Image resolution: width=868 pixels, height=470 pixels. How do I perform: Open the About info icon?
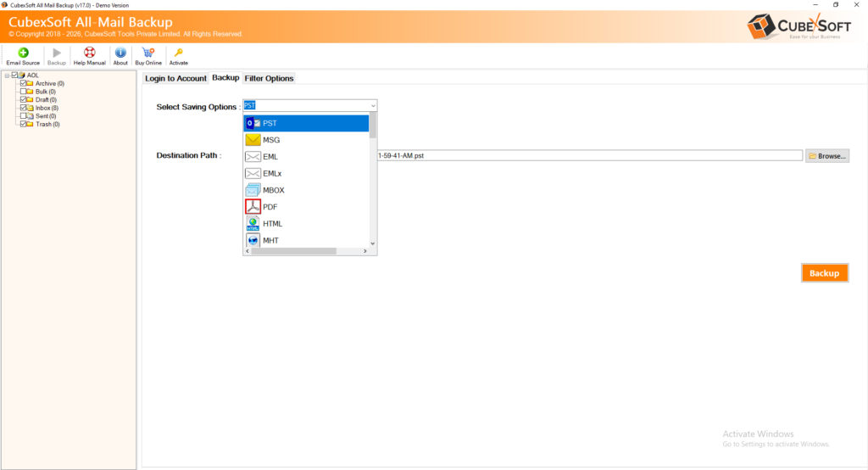pos(120,53)
